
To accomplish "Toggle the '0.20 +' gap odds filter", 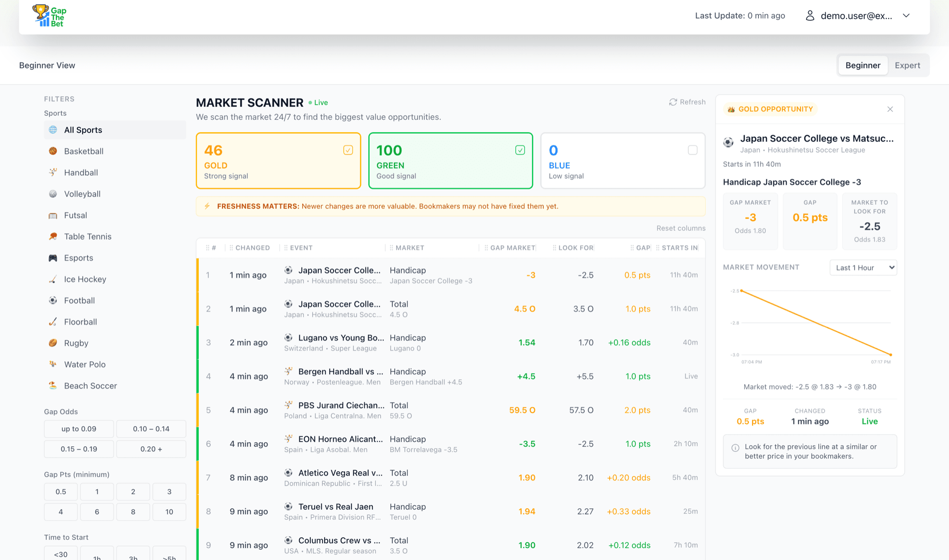I will (151, 449).
